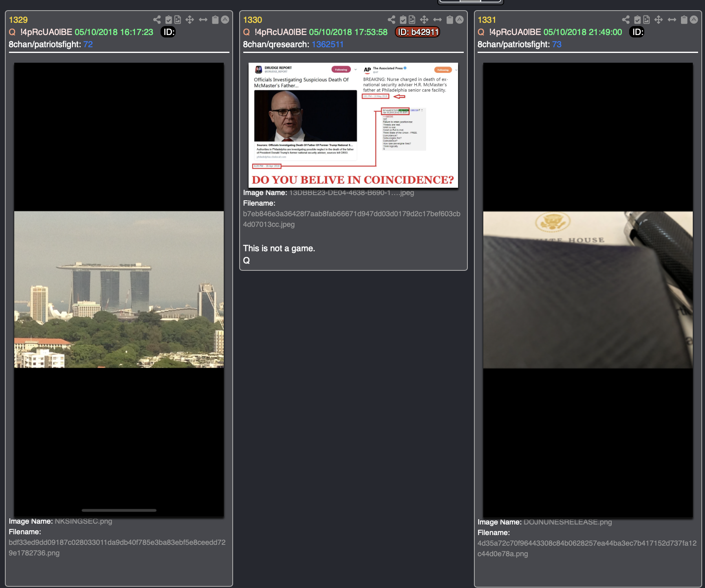
Task: Click horizontal arrows icon on post 1330
Action: click(x=437, y=20)
